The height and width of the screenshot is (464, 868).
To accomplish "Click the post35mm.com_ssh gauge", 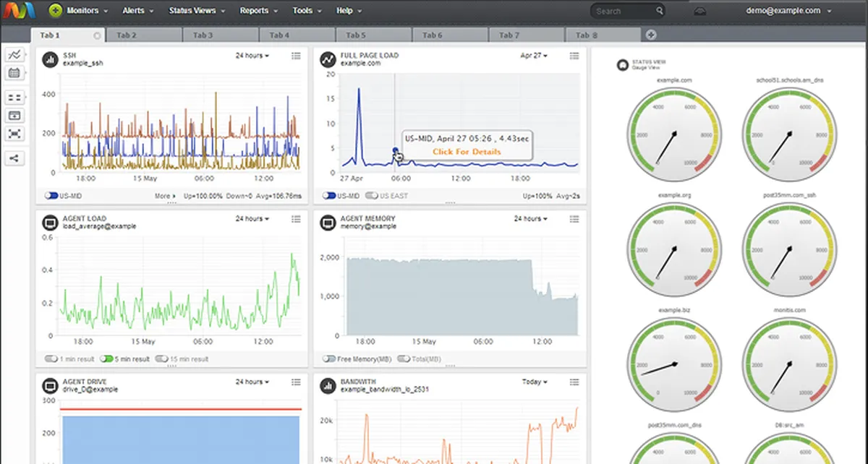I will [789, 250].
